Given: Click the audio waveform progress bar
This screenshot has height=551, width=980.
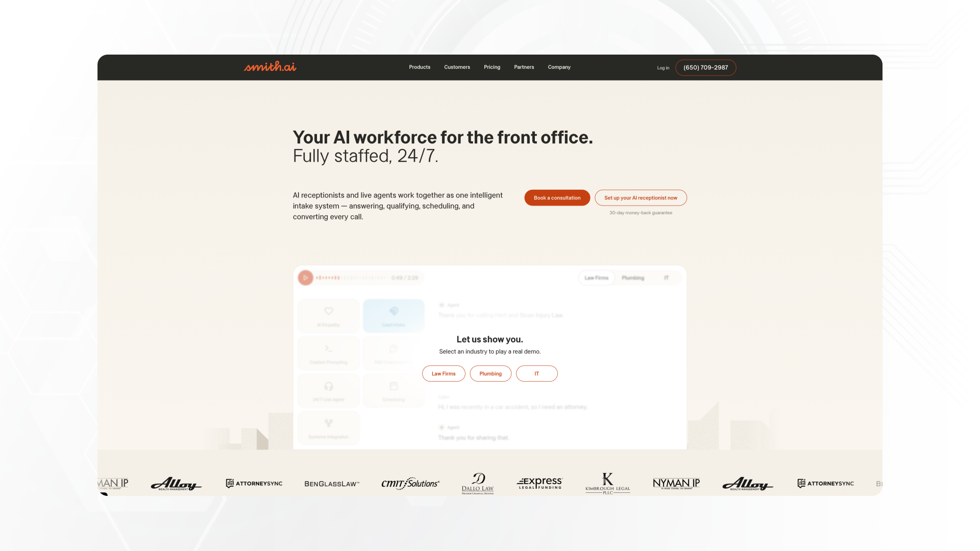Looking at the screenshot, I should (x=352, y=278).
